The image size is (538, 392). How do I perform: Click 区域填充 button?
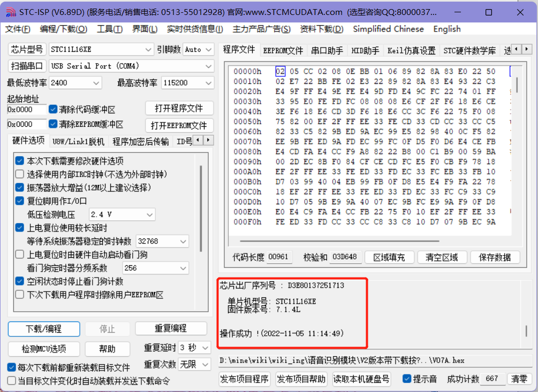[x=389, y=257]
